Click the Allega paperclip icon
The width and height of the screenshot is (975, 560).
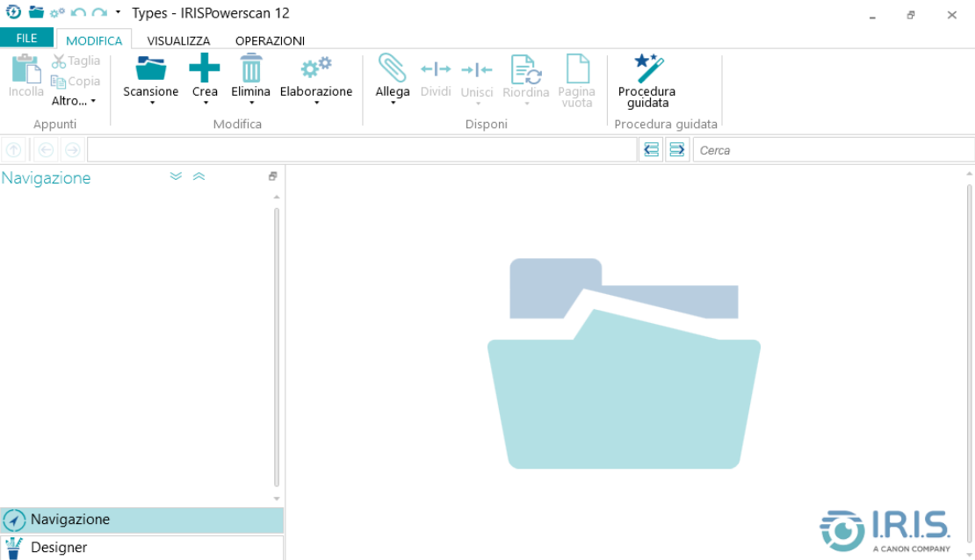(x=393, y=68)
